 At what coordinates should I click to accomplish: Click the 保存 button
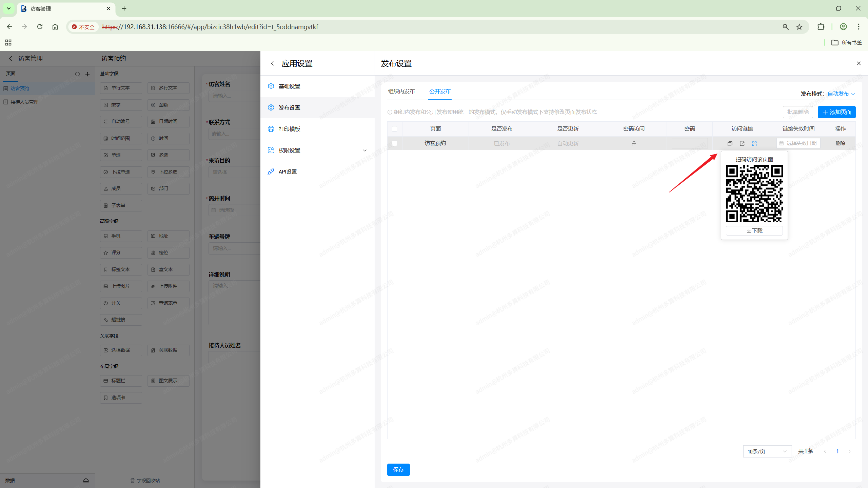pyautogui.click(x=398, y=469)
